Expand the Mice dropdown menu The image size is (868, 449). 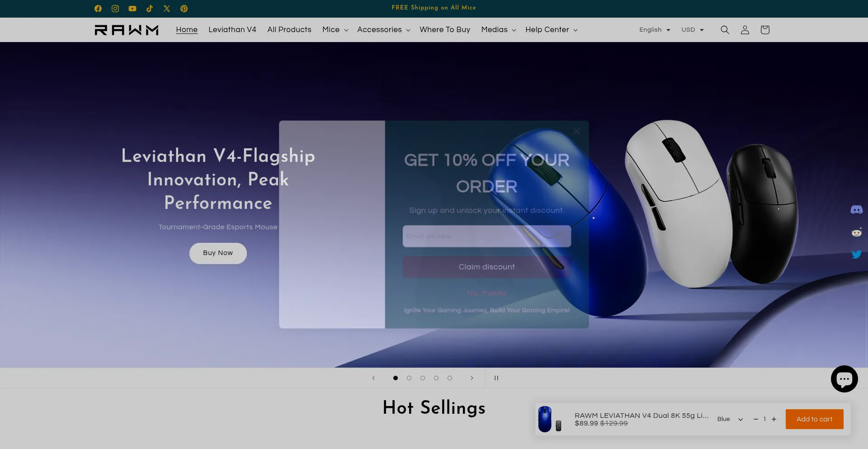(x=335, y=30)
